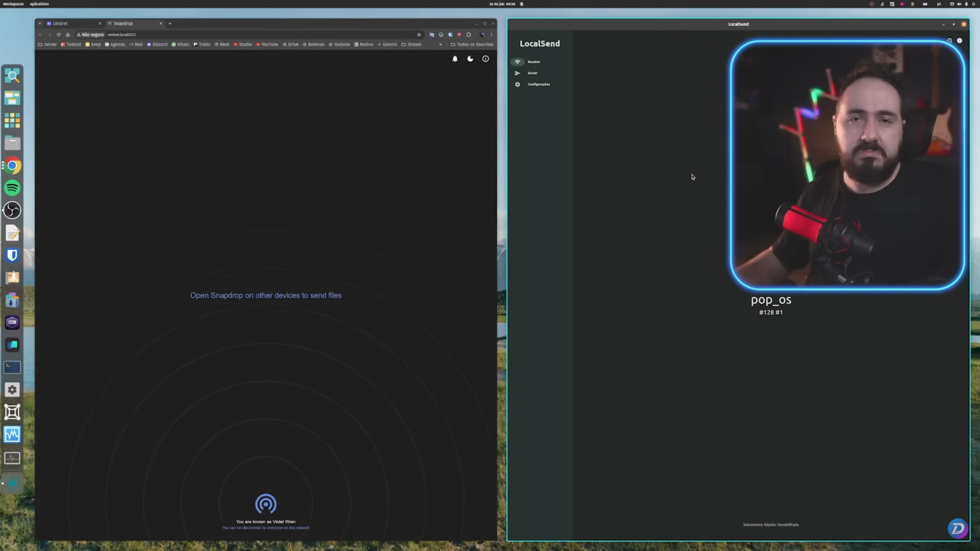Image resolution: width=980 pixels, height=551 pixels.
Task: Open Todos os favoritos folder
Action: pyautogui.click(x=472, y=45)
